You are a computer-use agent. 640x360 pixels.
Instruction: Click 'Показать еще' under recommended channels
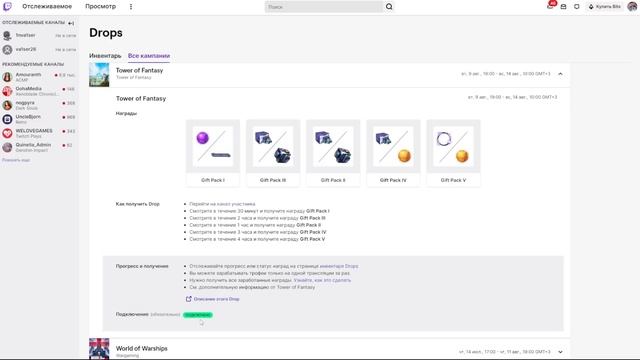(16, 160)
